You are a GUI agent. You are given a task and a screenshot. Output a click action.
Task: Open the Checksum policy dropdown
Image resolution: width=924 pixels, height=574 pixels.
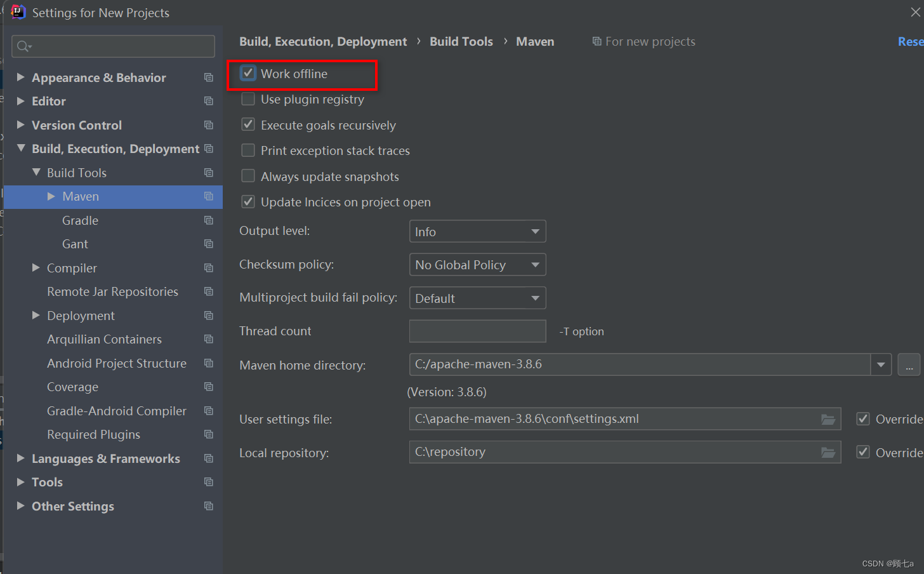(477, 265)
